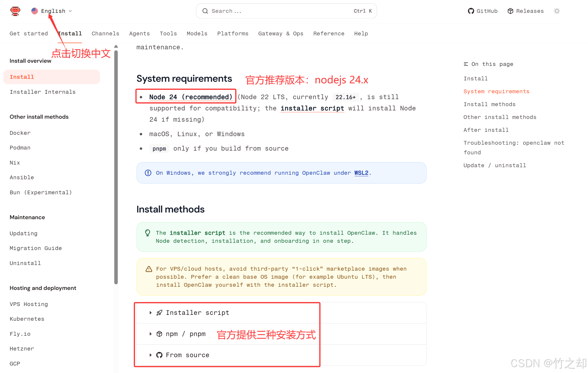The height and width of the screenshot is (373, 588).
Task: Click the GitHub icon beside From source
Action: click(x=159, y=355)
